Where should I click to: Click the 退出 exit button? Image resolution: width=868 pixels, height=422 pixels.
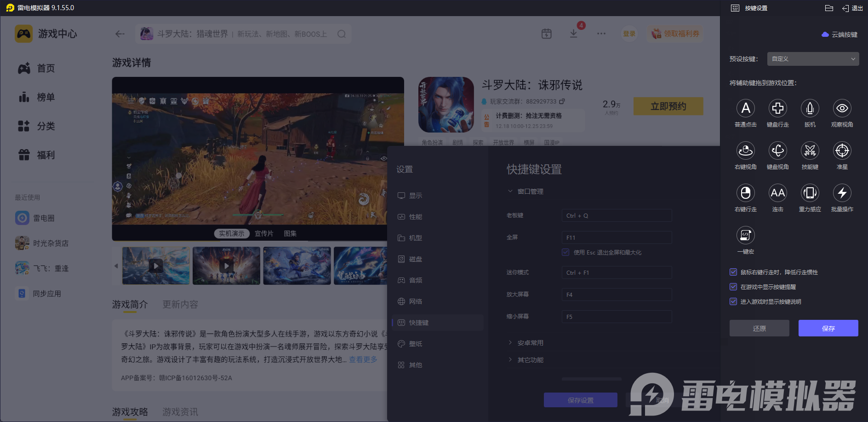pyautogui.click(x=852, y=8)
